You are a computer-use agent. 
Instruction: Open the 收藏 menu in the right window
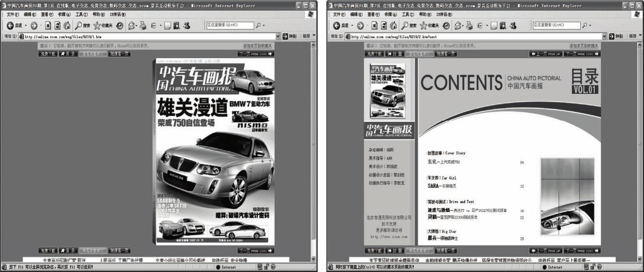tap(391, 14)
